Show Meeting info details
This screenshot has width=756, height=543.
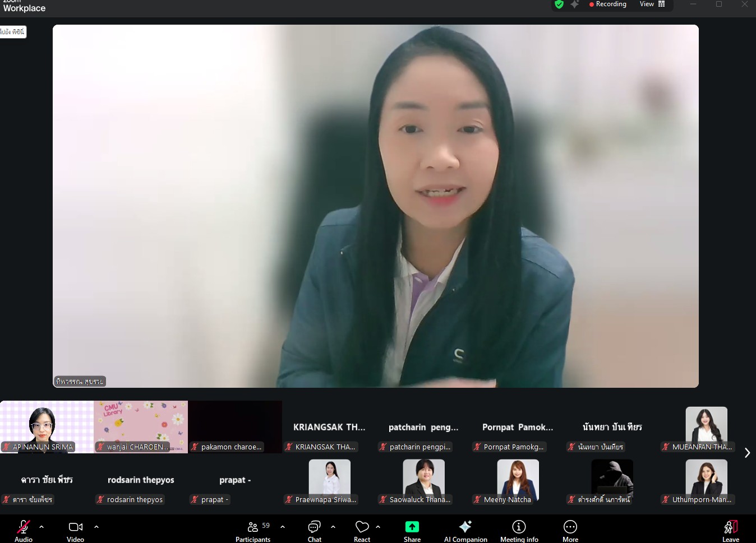[519, 530]
